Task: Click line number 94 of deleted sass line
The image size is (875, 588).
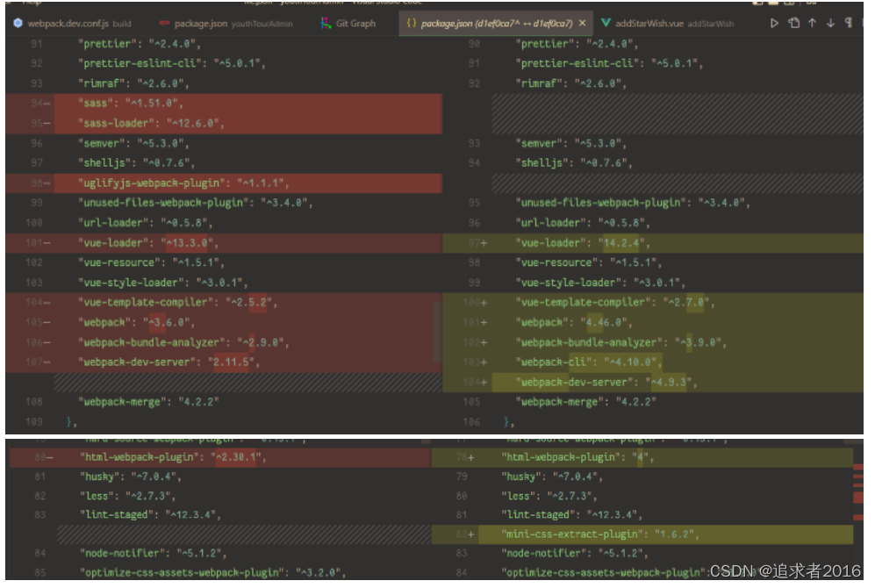Action: 38,104
